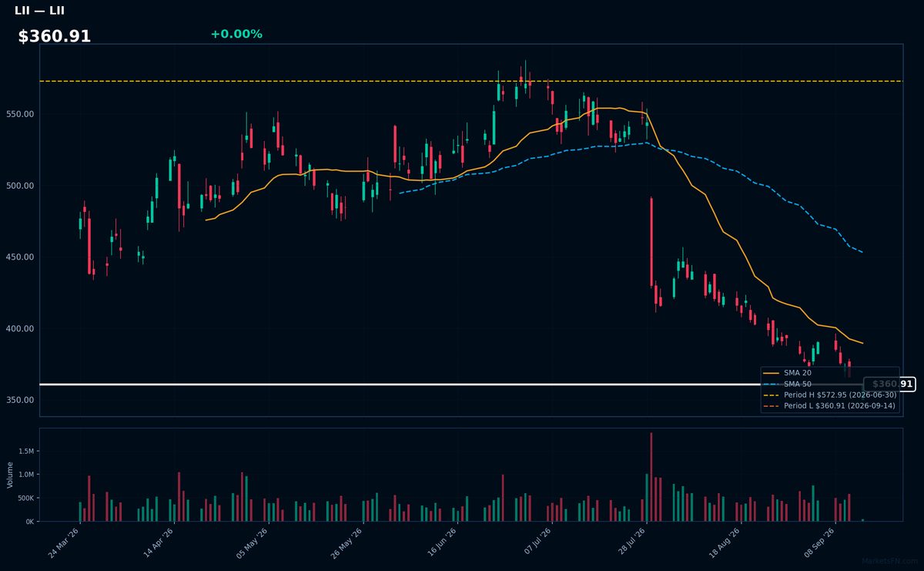This screenshot has height=571, width=924.
Task: Select the Period H $572.95 legend entry
Action: tap(830, 395)
